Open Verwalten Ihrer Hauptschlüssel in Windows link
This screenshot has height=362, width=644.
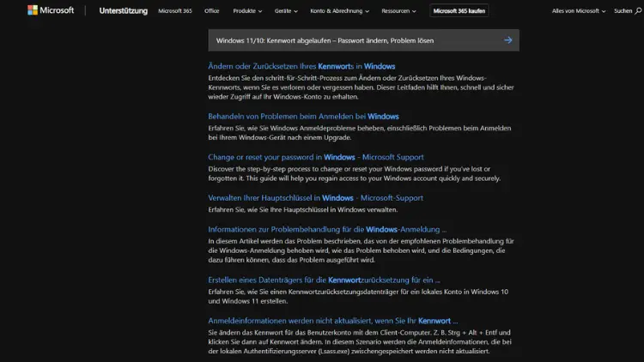315,198
